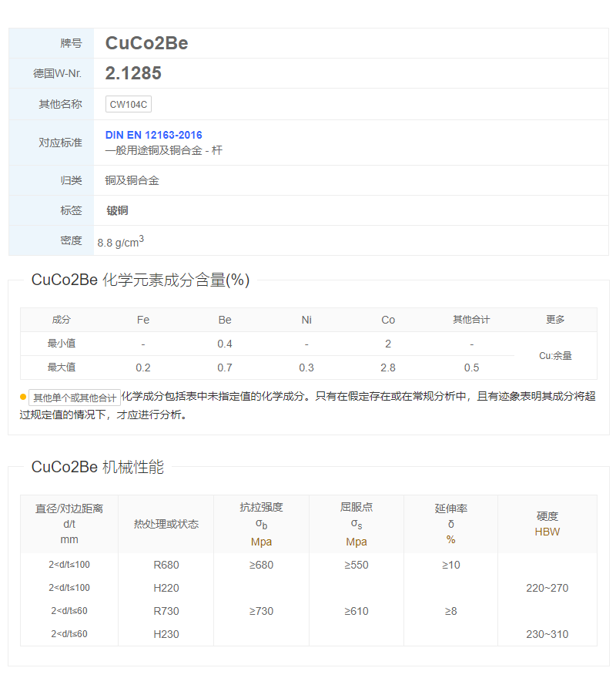
Task: Click the yield point value ≥550
Action: click(x=357, y=565)
